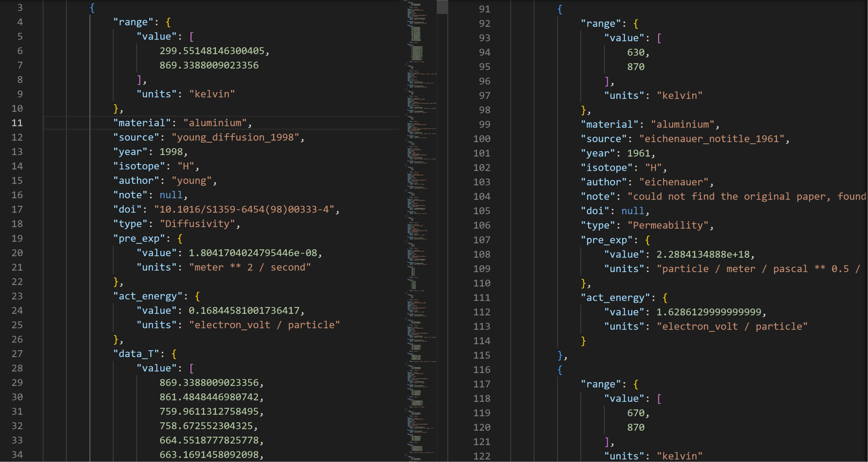Click the value 670 on line 119
This screenshot has width=868, height=462.
(x=635, y=413)
